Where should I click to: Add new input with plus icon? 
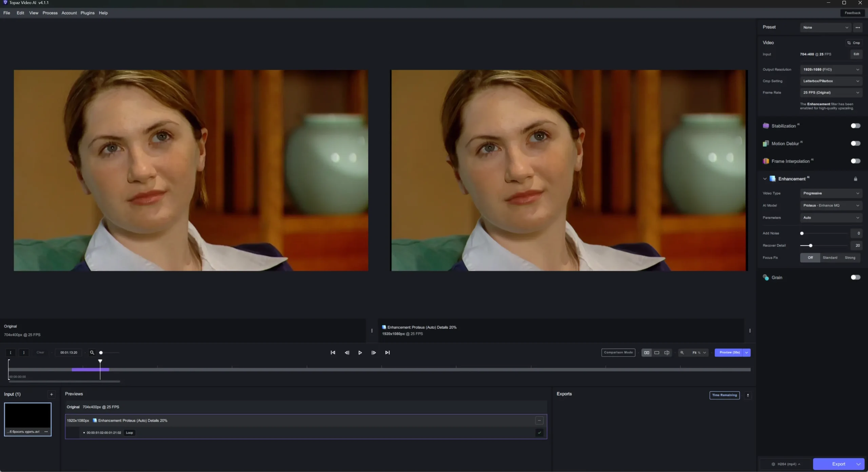(52, 394)
